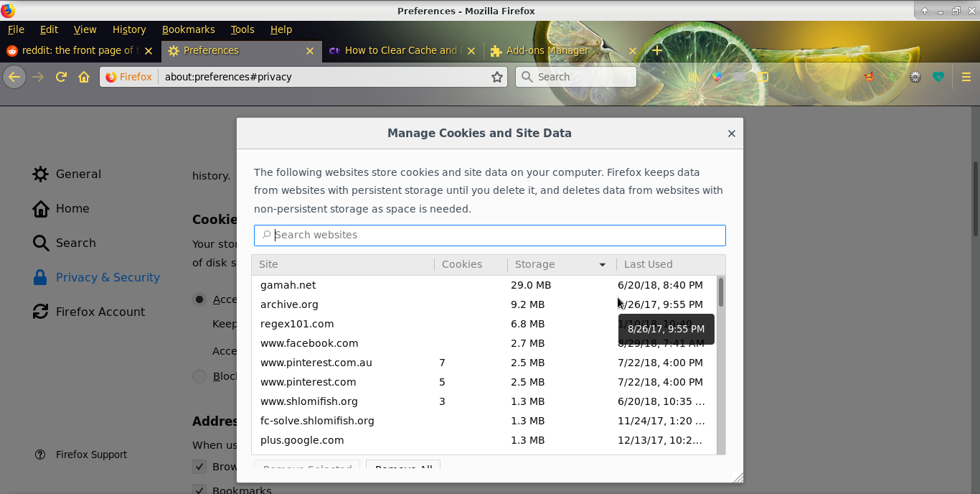Bookmark this page with the star icon

point(497,77)
